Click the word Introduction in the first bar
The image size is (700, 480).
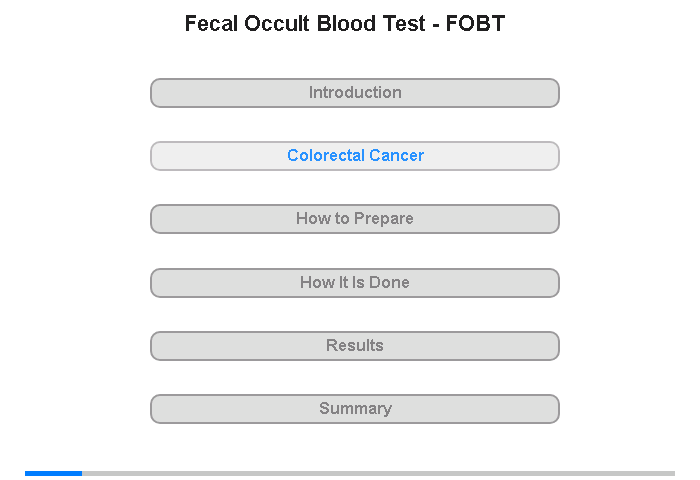(355, 92)
